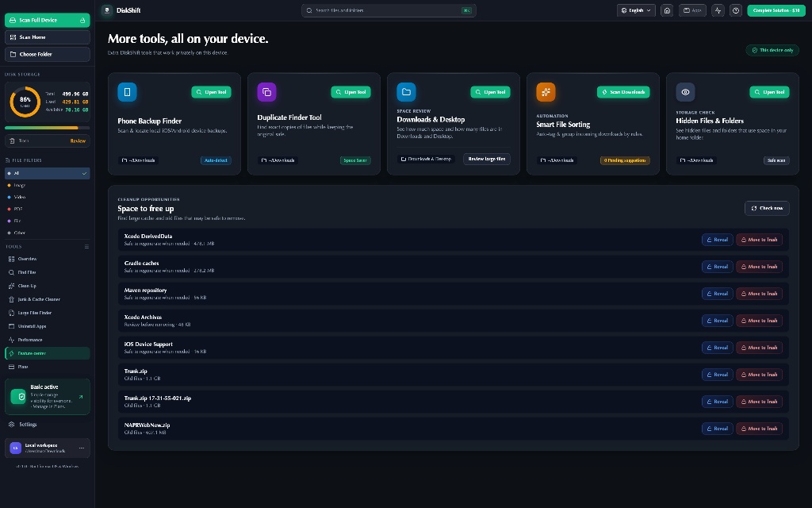The image size is (812, 508).
Task: Reveal Maven repository
Action: coord(717,294)
